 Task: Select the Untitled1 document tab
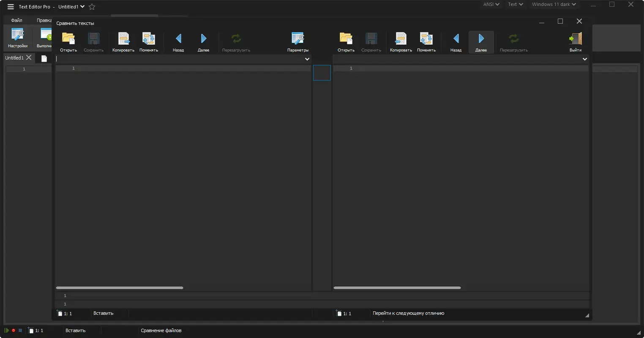14,58
